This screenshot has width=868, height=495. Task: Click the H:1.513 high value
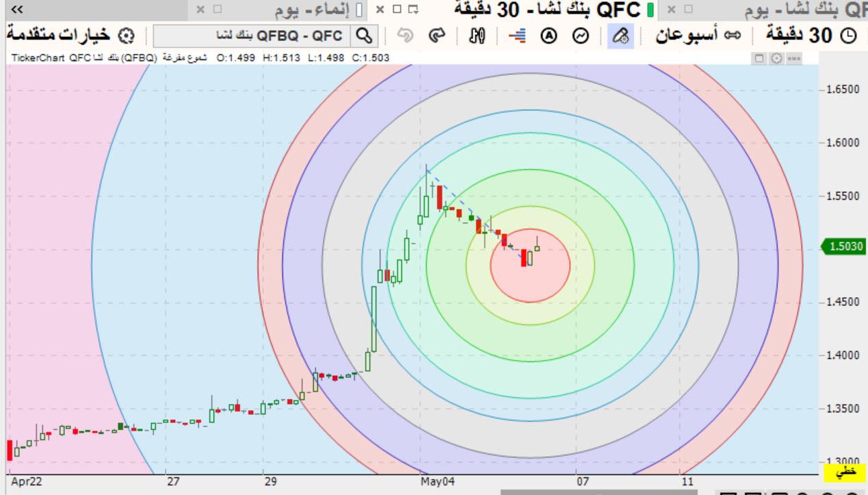pos(281,58)
